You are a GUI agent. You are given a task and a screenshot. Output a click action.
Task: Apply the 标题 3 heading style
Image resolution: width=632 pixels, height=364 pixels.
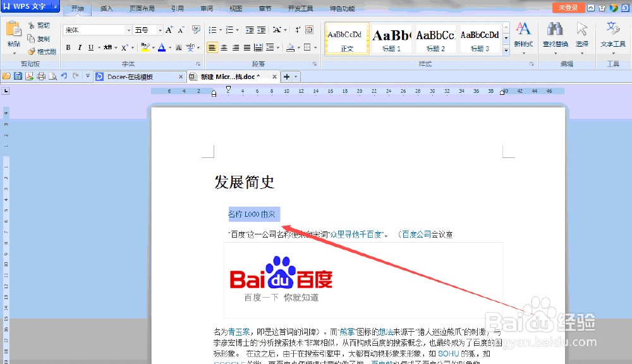click(x=480, y=39)
